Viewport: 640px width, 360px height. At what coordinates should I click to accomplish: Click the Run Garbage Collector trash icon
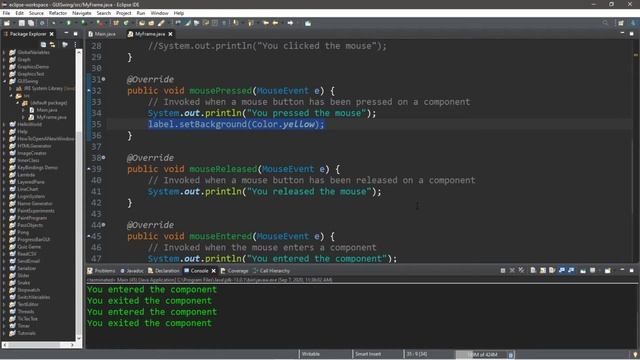510,354
